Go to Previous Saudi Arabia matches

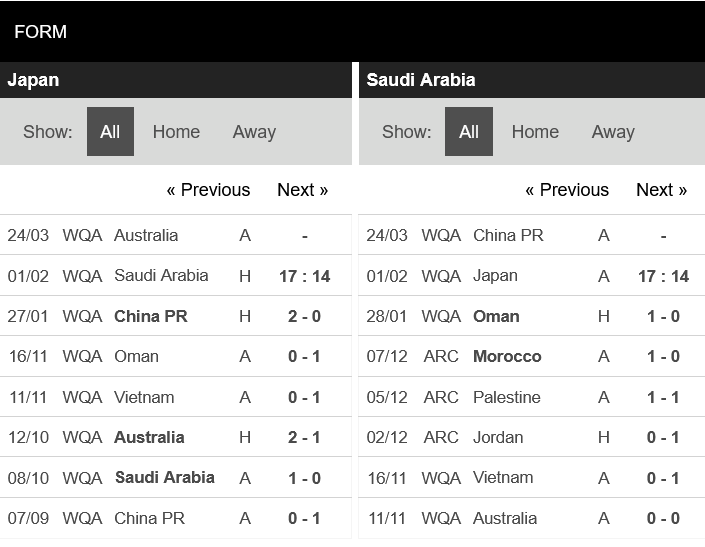pyautogui.click(x=567, y=190)
